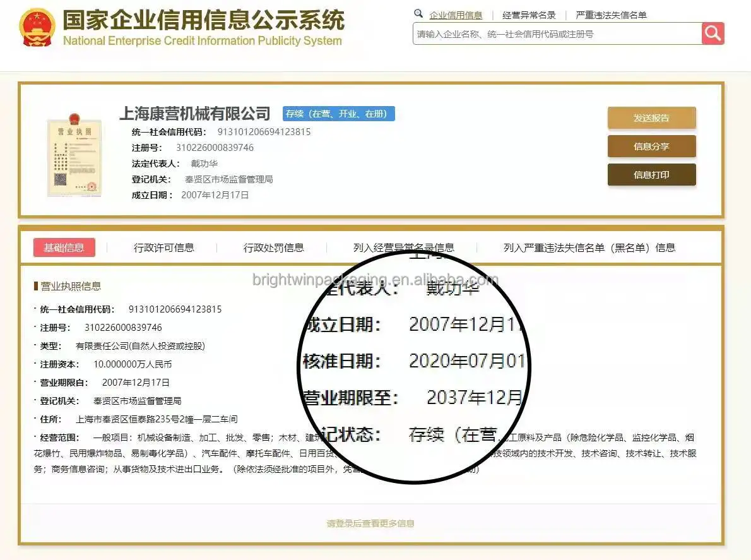Image resolution: width=751 pixels, height=560 pixels.
Task: Select the 经营异常名录 search category
Action: [x=529, y=15]
